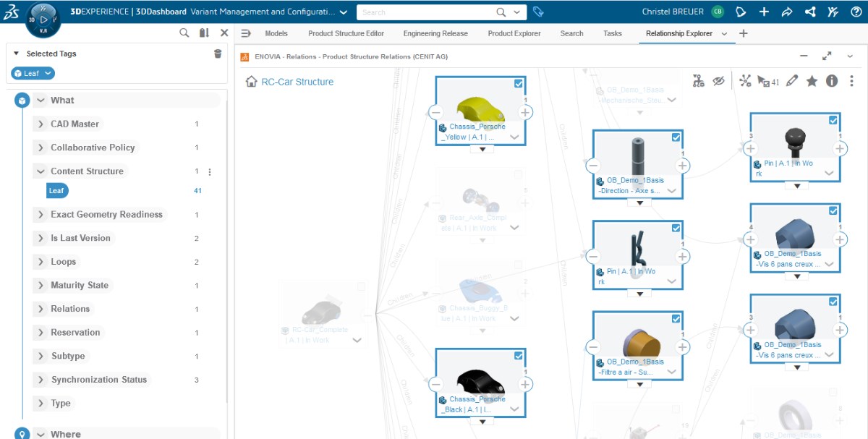868x439 pixels.
Task: Open the 3DEXPERIENCE compass
Action: point(43,20)
